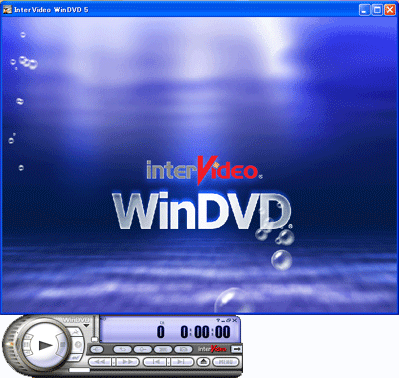Skip to the next chapter
The width and height of the screenshot is (399, 378).
[182, 362]
